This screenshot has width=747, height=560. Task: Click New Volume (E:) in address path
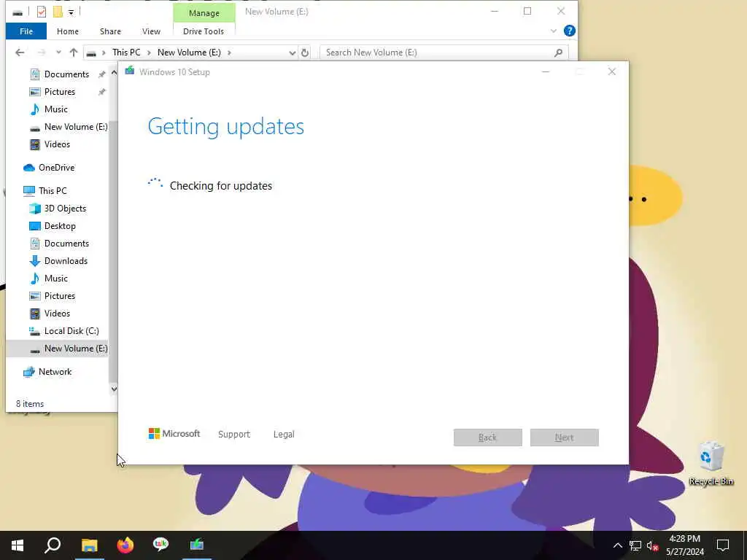click(189, 52)
